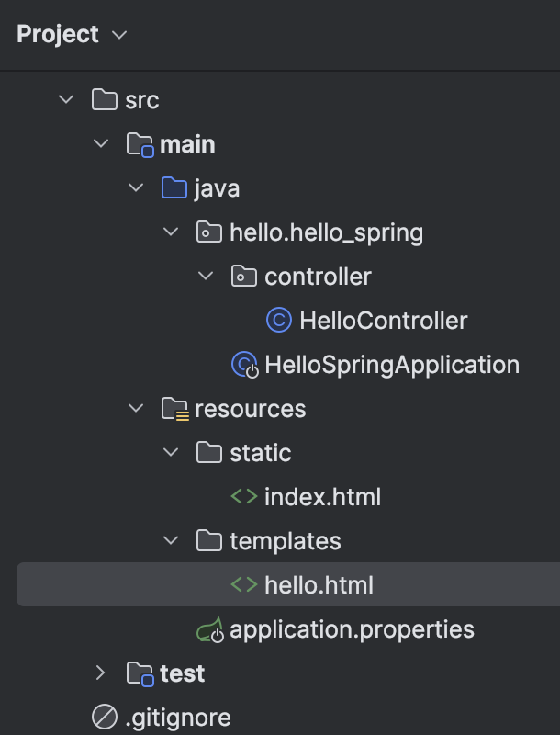The image size is (560, 735).
Task: Collapse the main folder arrow
Action: click(101, 144)
